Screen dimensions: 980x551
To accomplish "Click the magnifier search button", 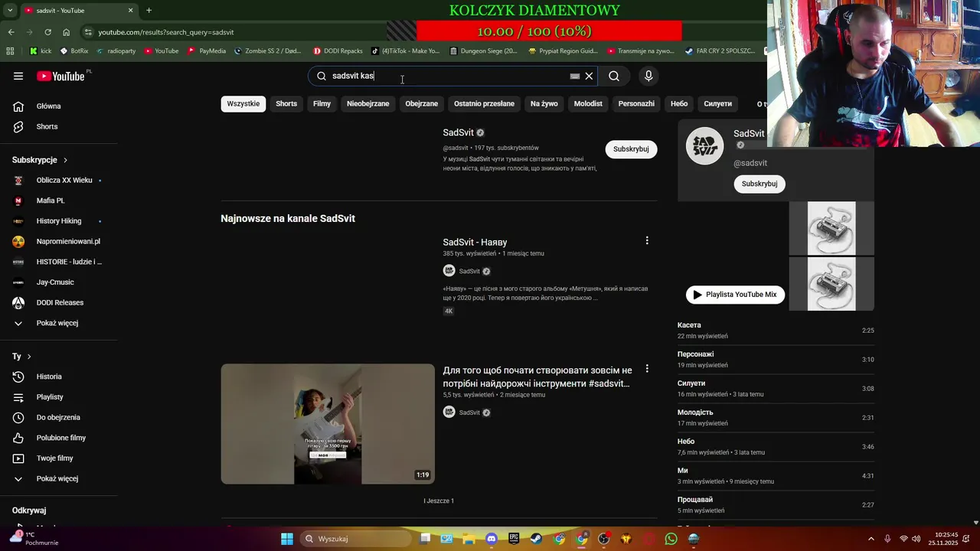I will point(614,76).
